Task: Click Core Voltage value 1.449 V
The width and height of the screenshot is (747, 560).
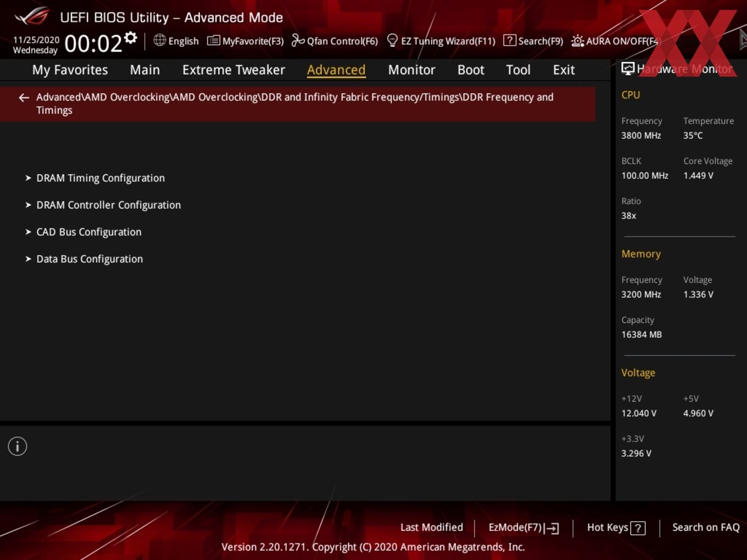Action: pyautogui.click(x=698, y=176)
